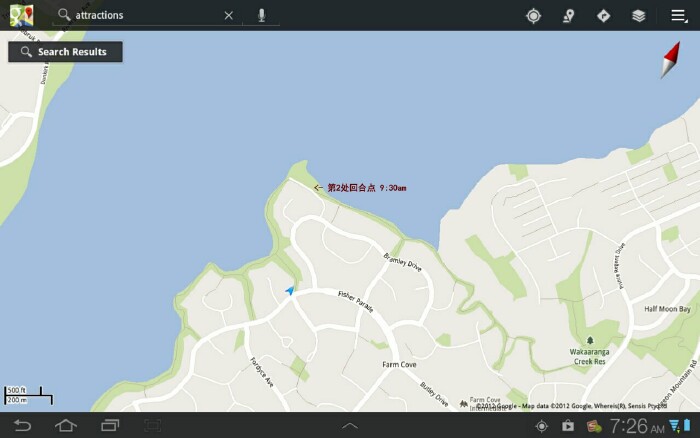Open the Places pin icon
700x438 pixels.
[x=568, y=16]
